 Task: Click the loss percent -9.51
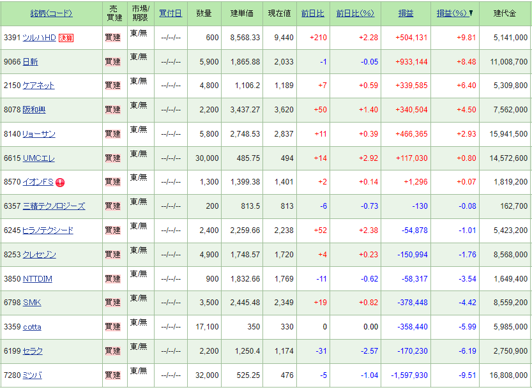467,375
